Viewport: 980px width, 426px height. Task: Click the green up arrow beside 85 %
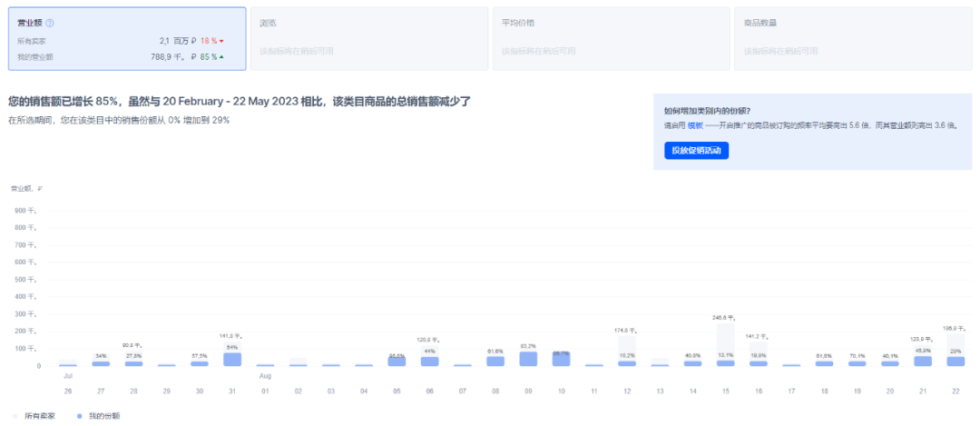click(x=221, y=57)
